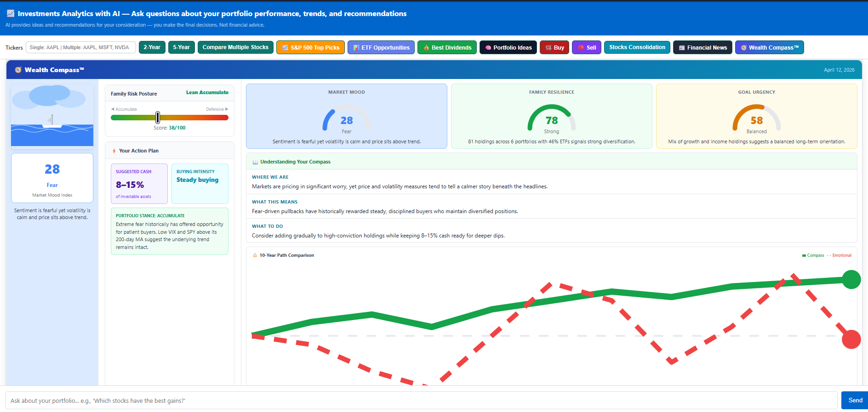The height and width of the screenshot is (412, 868).
Task: Select the 2-Year timeframe button
Action: pos(152,47)
